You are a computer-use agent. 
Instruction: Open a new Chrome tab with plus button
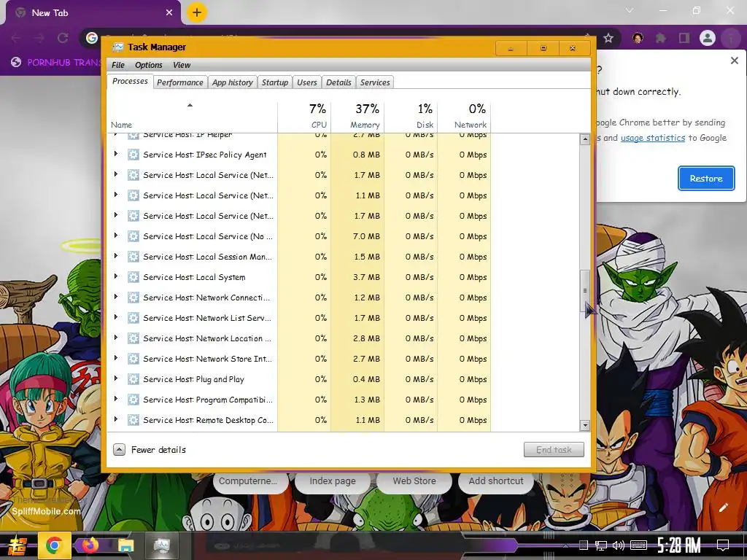click(x=197, y=13)
